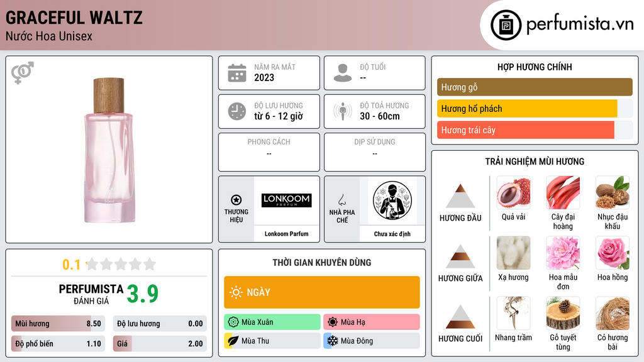Click the PHONG CÁCH style box

click(269, 152)
